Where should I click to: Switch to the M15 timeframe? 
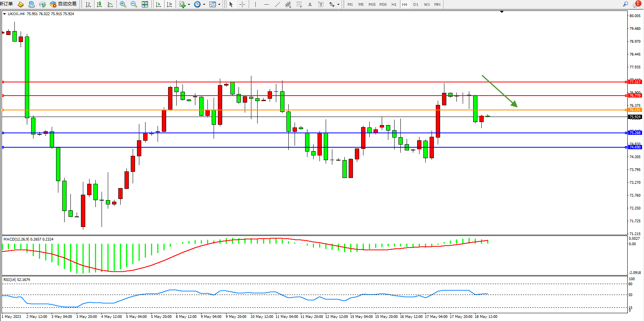372,4
